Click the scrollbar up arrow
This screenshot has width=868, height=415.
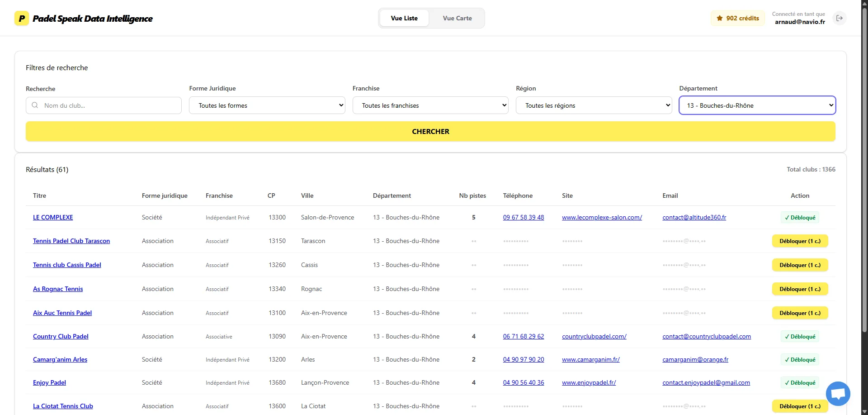[x=864, y=4]
